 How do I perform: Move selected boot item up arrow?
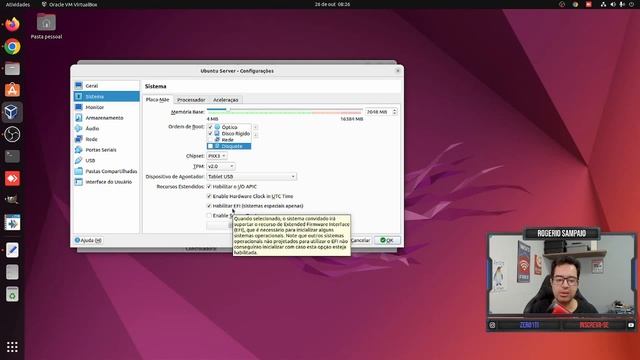click(256, 127)
